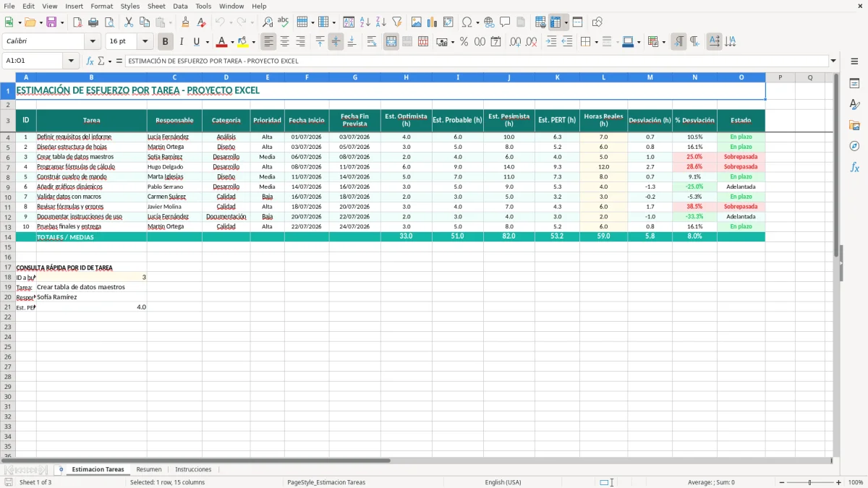Click the Cut scissors icon
Viewport: 868px width, 488px height.
pos(129,22)
